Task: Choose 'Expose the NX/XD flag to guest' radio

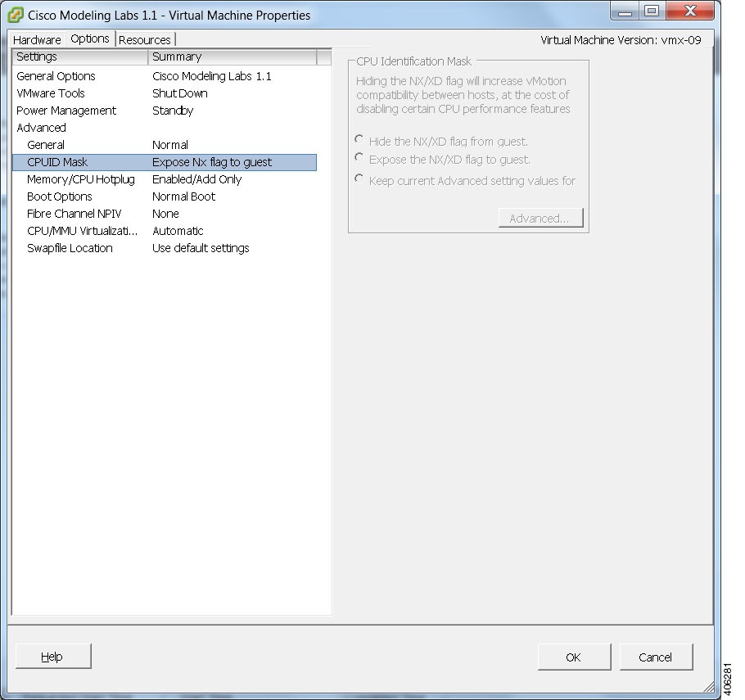Action: [x=359, y=157]
